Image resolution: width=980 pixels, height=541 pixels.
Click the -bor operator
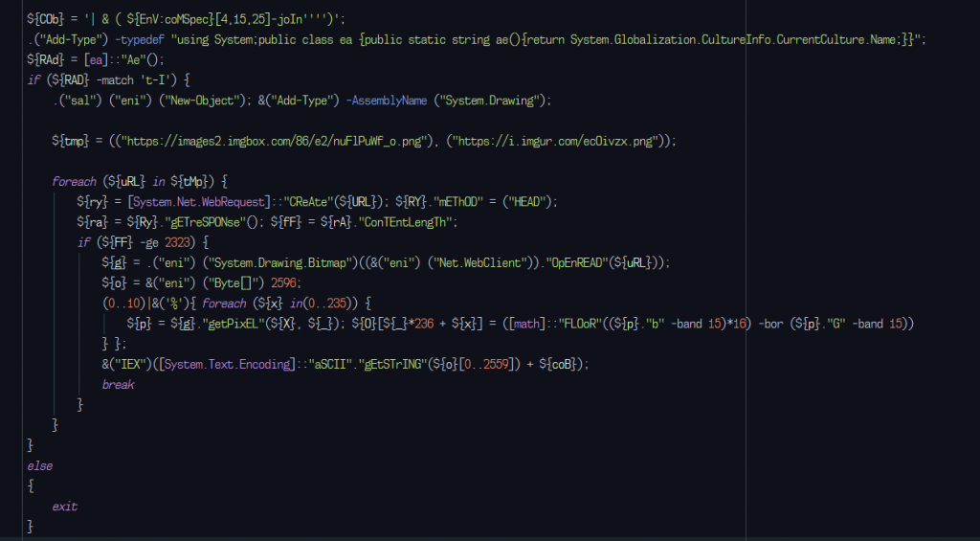770,324
